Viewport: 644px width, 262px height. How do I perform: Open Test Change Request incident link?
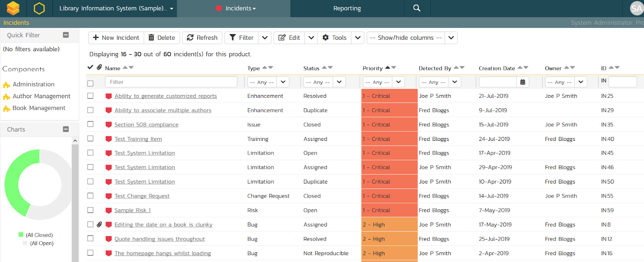(x=142, y=196)
